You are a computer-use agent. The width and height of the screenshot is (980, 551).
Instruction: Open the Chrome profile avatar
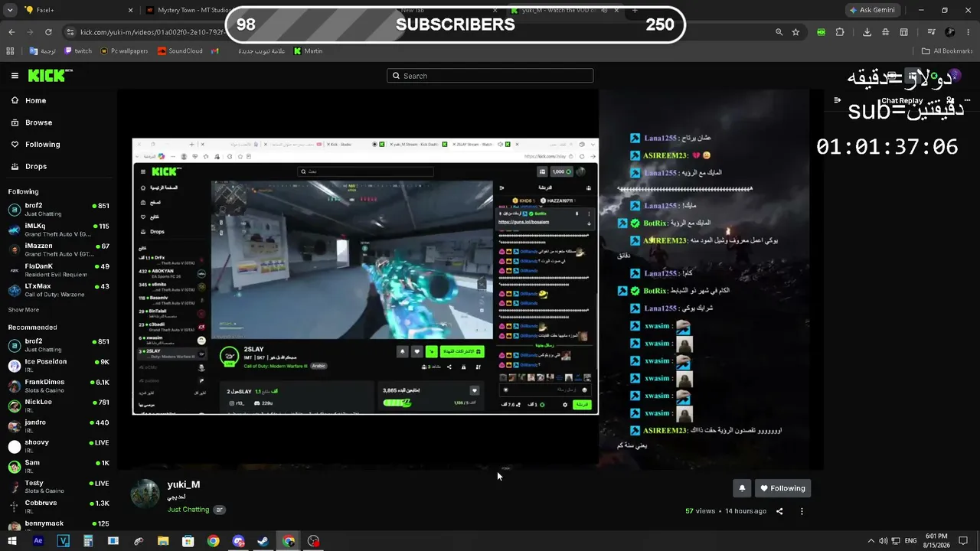click(x=950, y=32)
